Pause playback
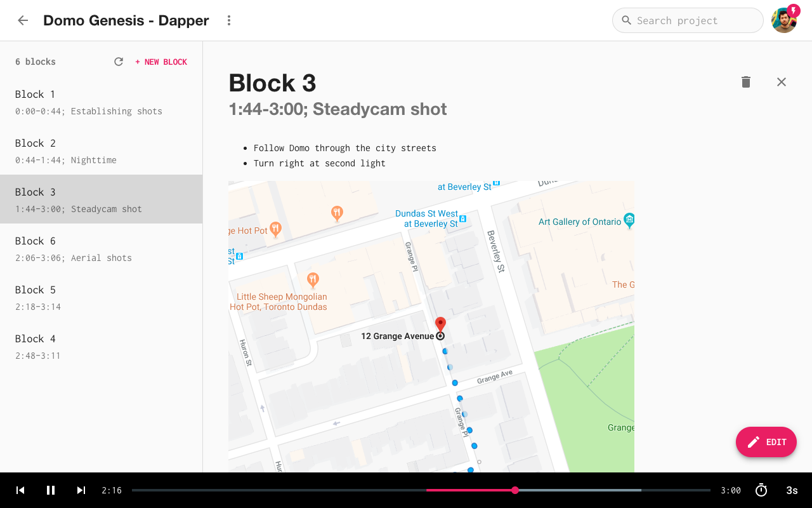 pos(51,490)
